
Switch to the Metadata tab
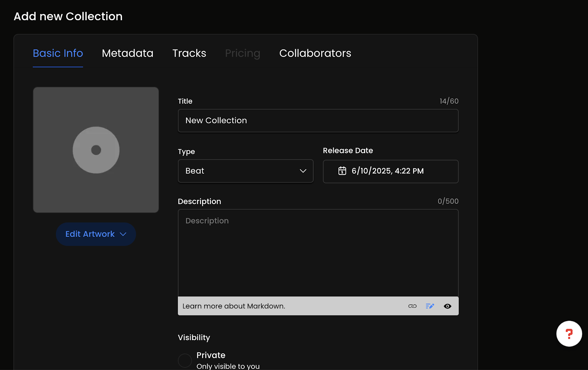pos(128,53)
